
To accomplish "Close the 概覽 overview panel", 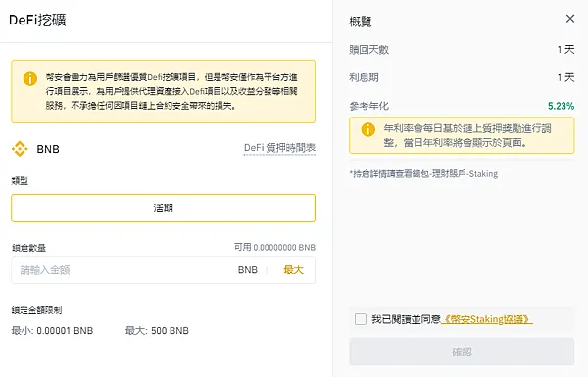I will pyautogui.click(x=570, y=19).
